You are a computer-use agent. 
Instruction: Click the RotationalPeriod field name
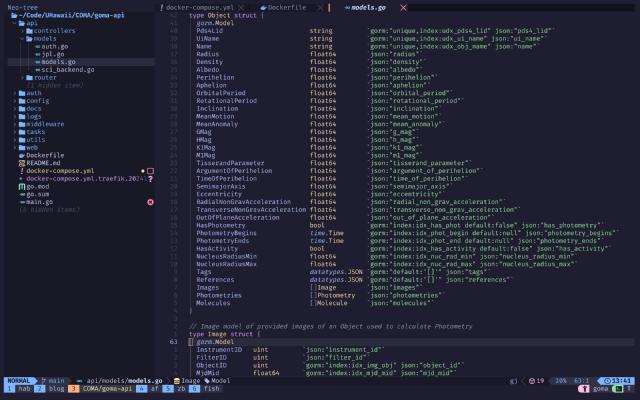tap(227, 101)
